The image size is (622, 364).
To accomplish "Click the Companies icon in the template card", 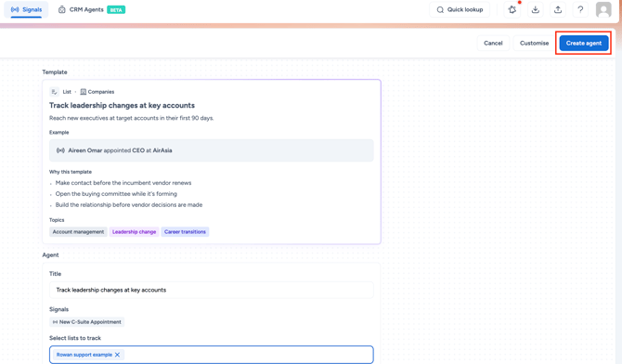I will pyautogui.click(x=83, y=92).
